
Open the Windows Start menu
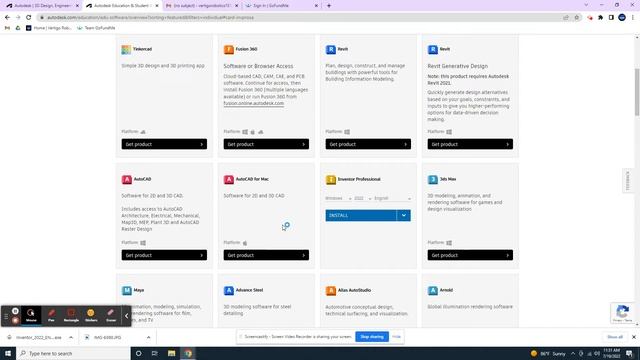(x=8, y=353)
